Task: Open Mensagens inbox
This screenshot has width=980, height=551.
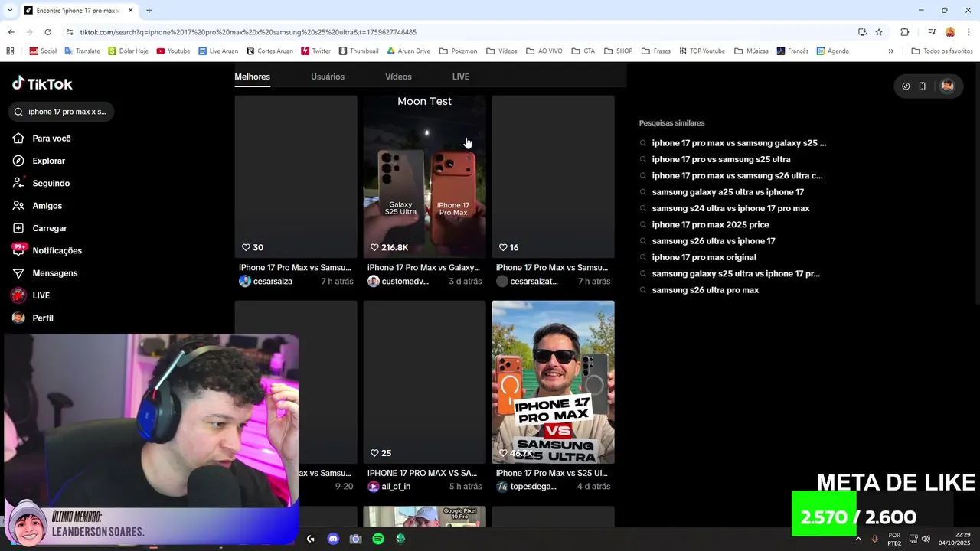Action: coord(45,273)
